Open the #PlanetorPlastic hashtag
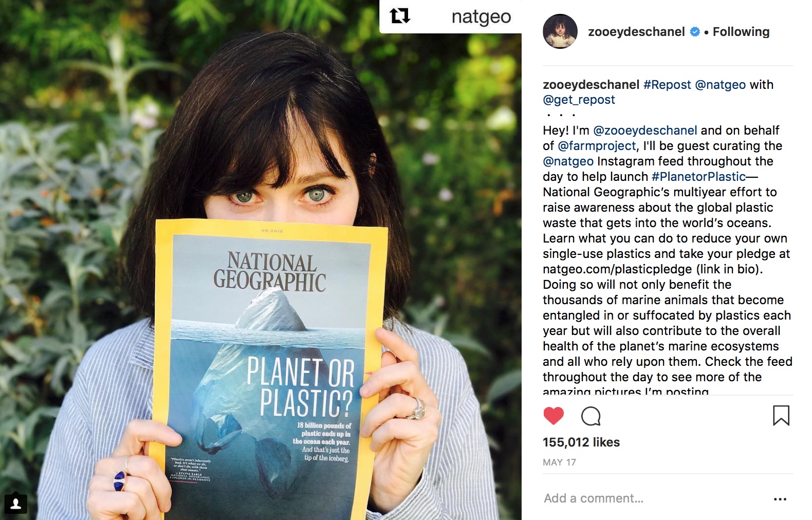 (x=698, y=177)
